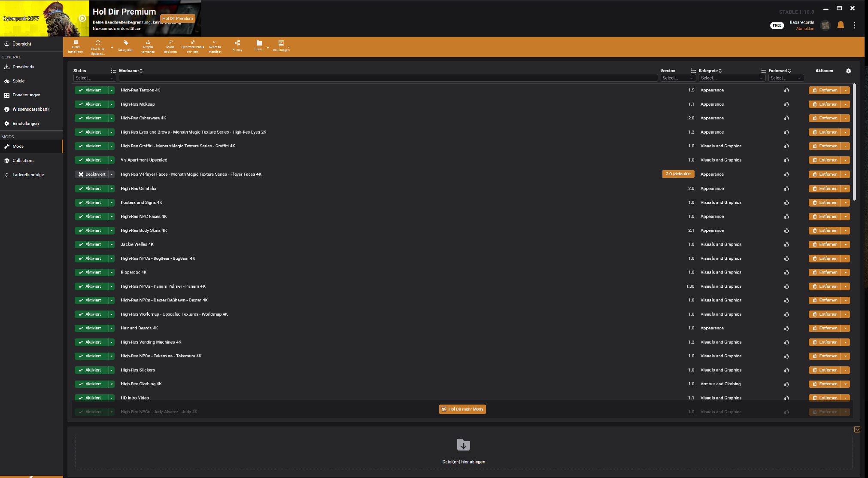The height and width of the screenshot is (478, 868).
Task: Open Kategorien from the toolbar
Action: (x=125, y=43)
